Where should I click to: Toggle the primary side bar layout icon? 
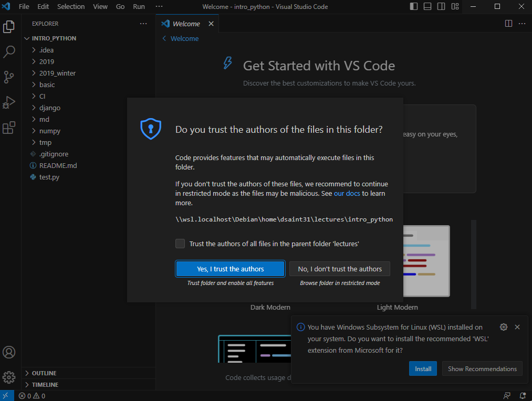[x=414, y=6]
